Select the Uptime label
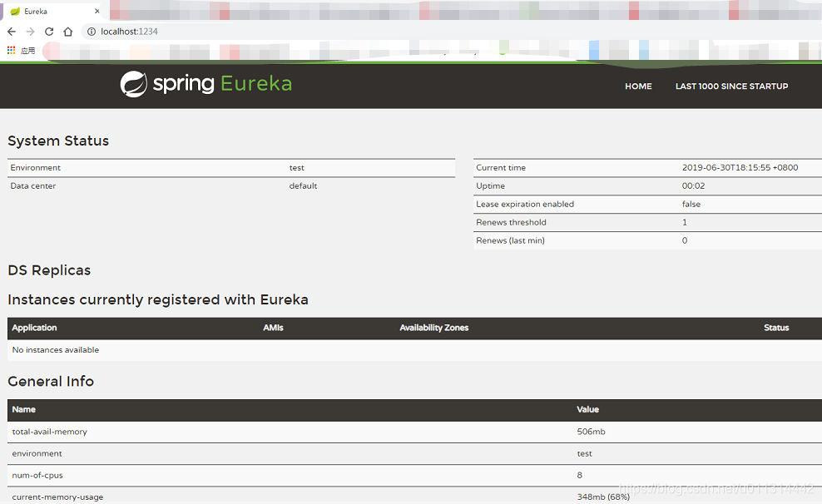The image size is (822, 504). tap(490, 186)
